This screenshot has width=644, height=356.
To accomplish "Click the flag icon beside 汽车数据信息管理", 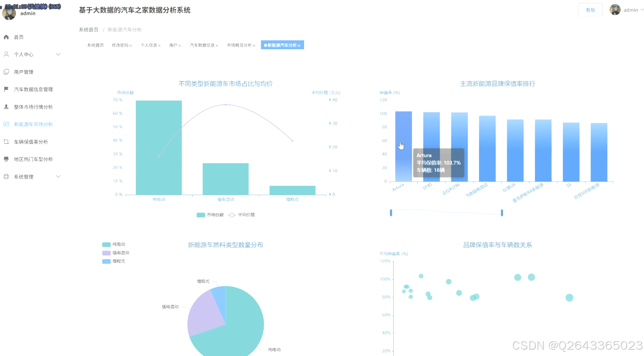I will click(x=6, y=89).
